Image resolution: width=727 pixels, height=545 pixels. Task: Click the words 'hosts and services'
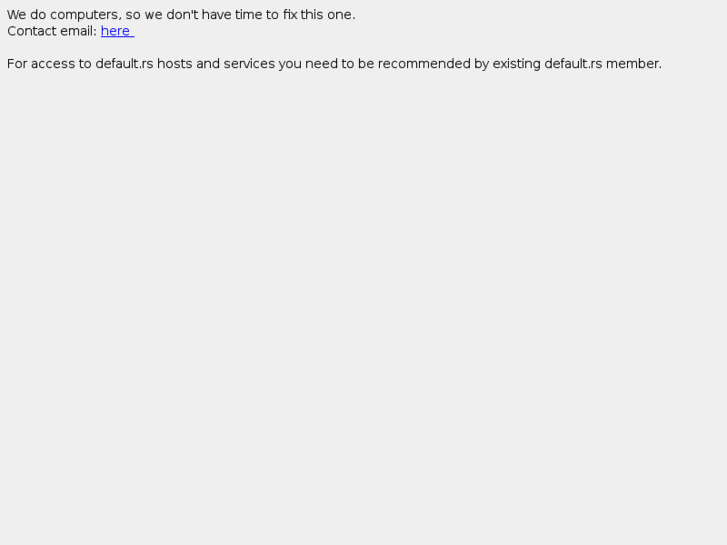[216, 64]
